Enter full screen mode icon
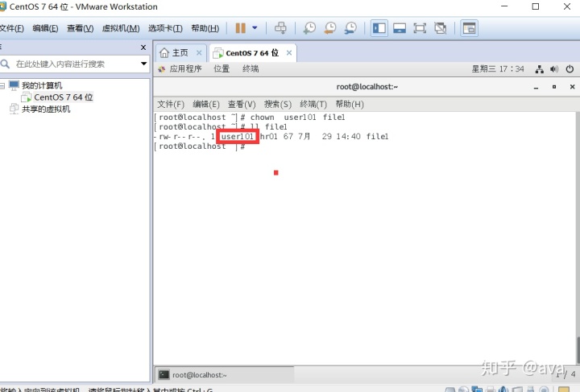Viewport: 580px width, 392px height. click(420, 28)
